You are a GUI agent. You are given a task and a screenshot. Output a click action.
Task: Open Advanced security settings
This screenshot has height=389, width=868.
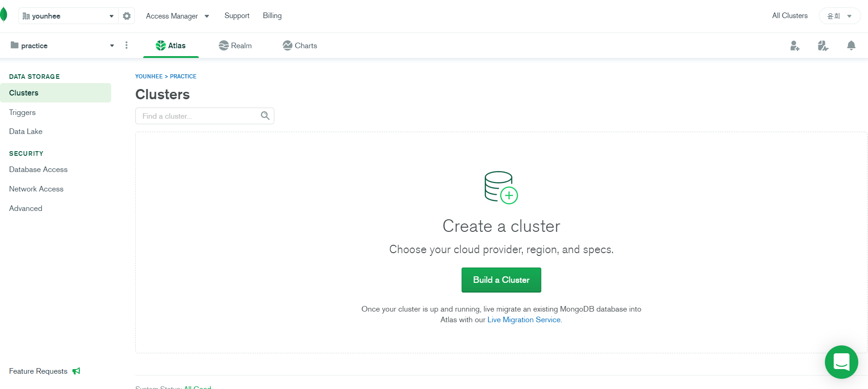[x=26, y=209]
